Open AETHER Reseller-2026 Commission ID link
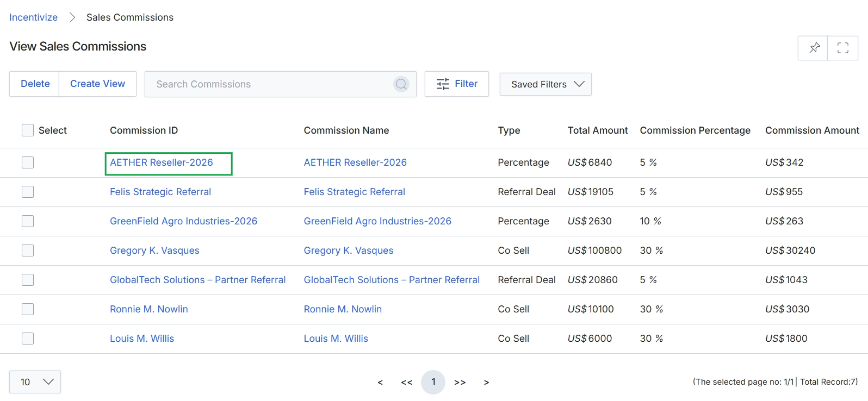The image size is (868, 401). (162, 162)
